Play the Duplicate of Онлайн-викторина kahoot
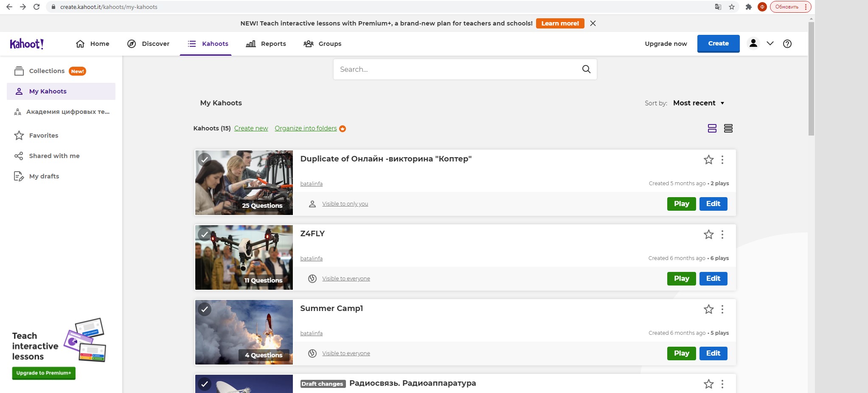 click(x=681, y=204)
